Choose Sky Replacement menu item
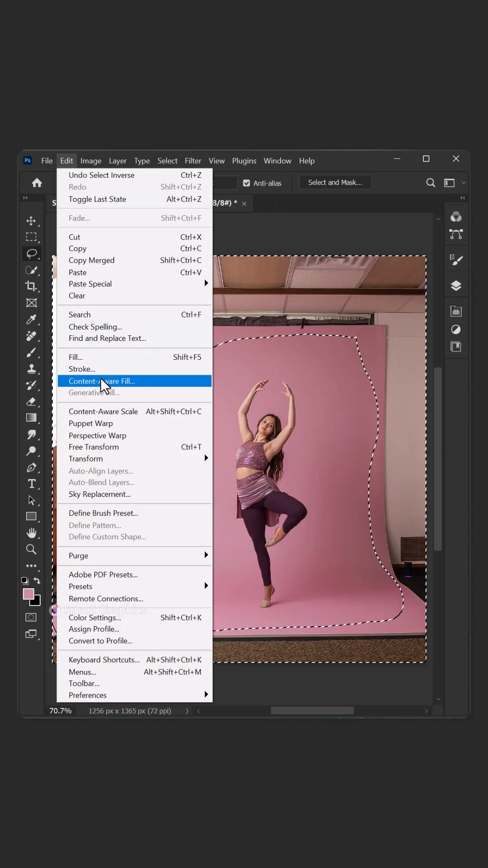Viewport: 488px width, 868px height. (135, 494)
